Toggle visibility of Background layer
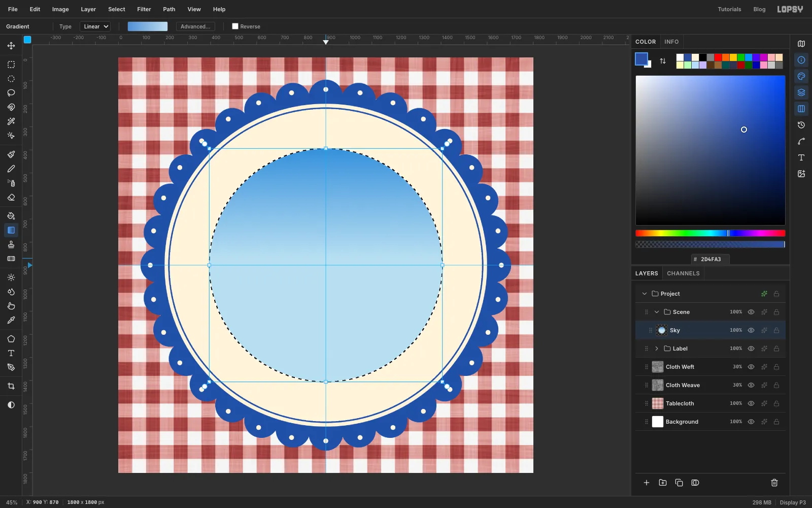 tap(751, 422)
